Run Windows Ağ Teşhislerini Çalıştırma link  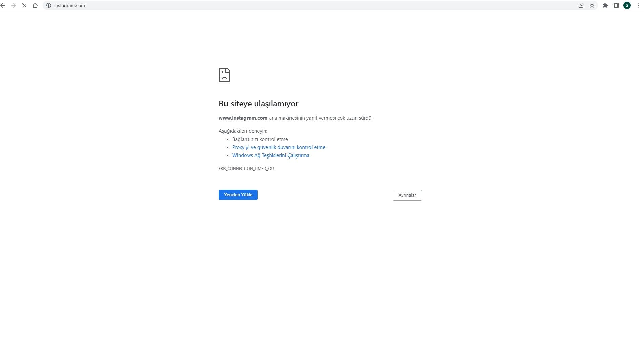(x=271, y=155)
